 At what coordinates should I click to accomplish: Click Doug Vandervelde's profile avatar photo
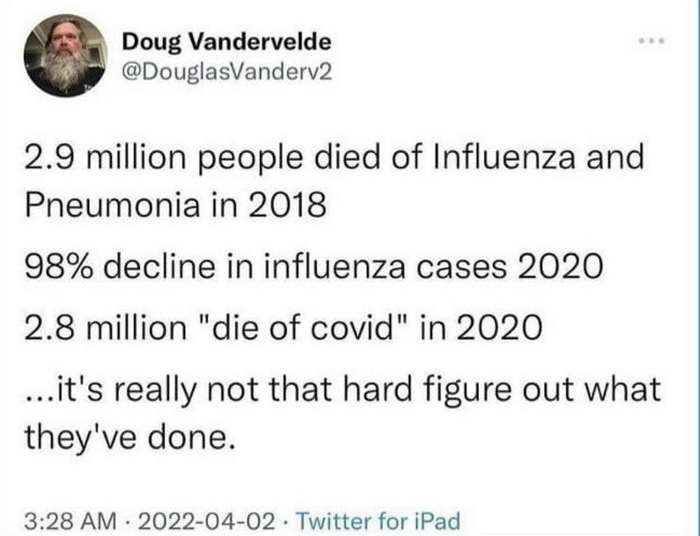[65, 55]
